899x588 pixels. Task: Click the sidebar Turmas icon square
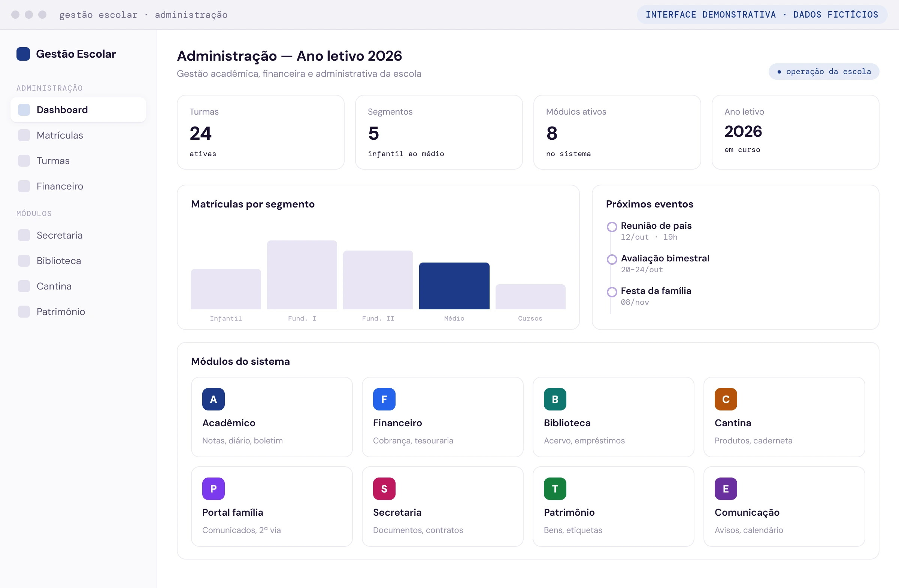pos(24,161)
